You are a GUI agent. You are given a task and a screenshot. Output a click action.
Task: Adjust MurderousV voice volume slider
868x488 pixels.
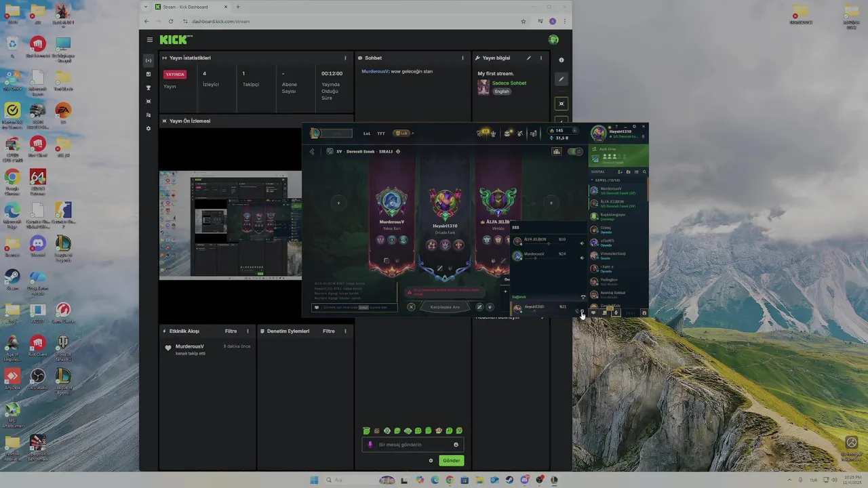[x=545, y=258]
